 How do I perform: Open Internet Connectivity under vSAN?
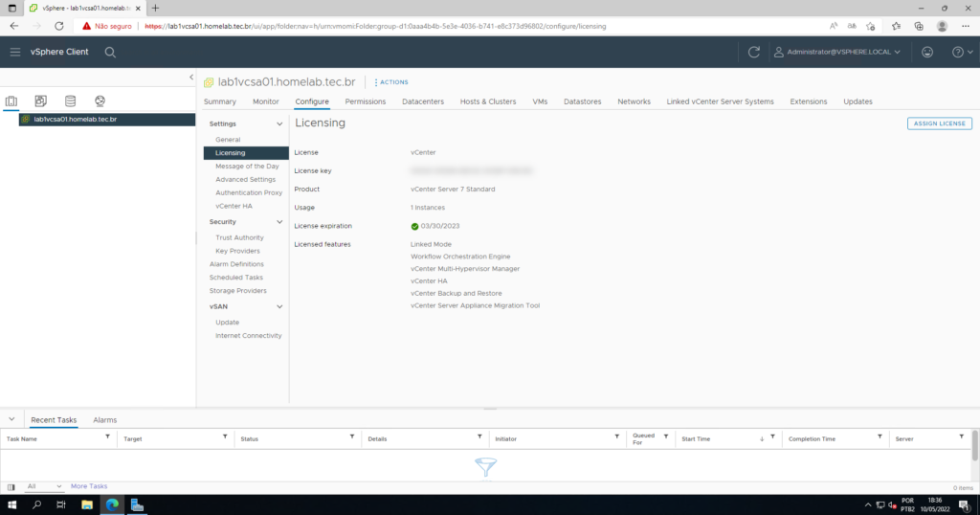click(248, 336)
